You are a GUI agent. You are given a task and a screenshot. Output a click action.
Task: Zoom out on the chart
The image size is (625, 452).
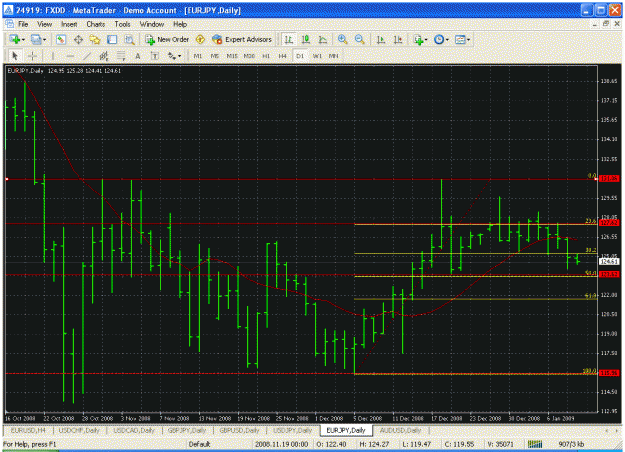tap(360, 39)
